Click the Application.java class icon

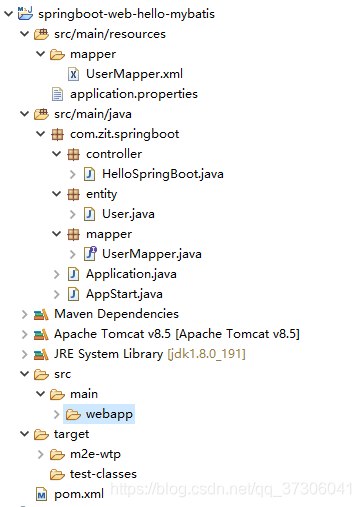[x=73, y=274]
